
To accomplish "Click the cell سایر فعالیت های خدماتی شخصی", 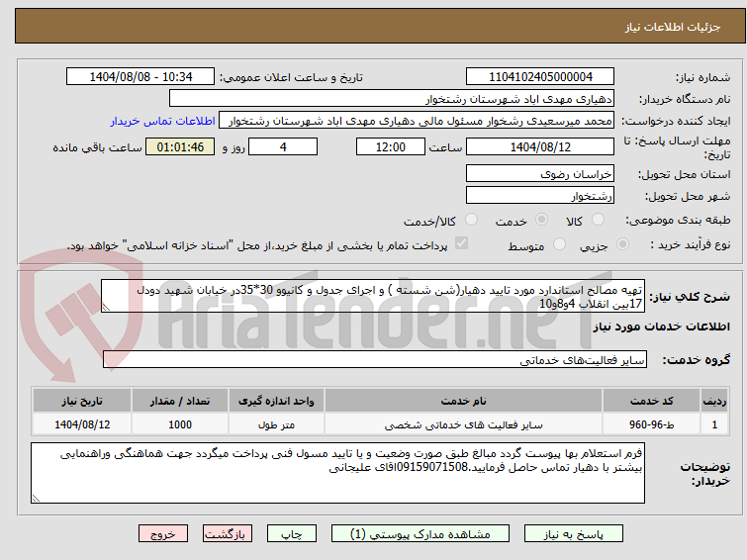I will tap(464, 424).
